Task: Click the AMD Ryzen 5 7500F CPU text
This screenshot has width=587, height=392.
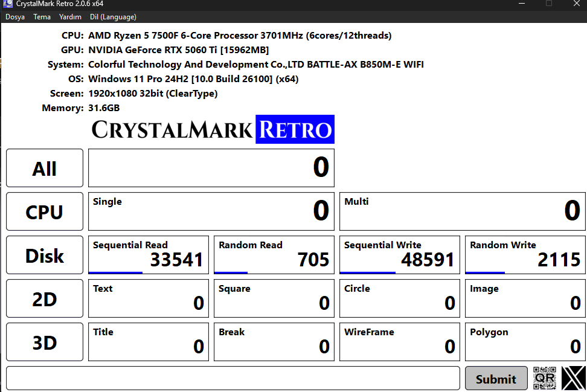Action: click(x=240, y=36)
